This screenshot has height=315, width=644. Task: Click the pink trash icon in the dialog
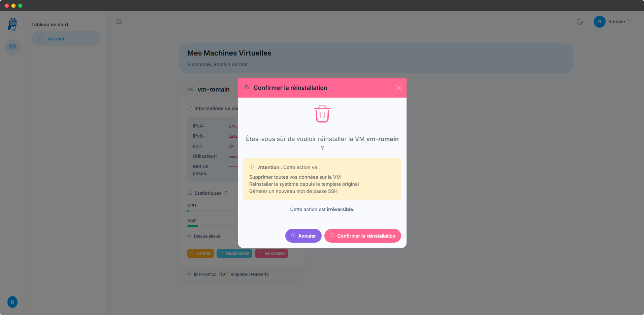(x=322, y=114)
